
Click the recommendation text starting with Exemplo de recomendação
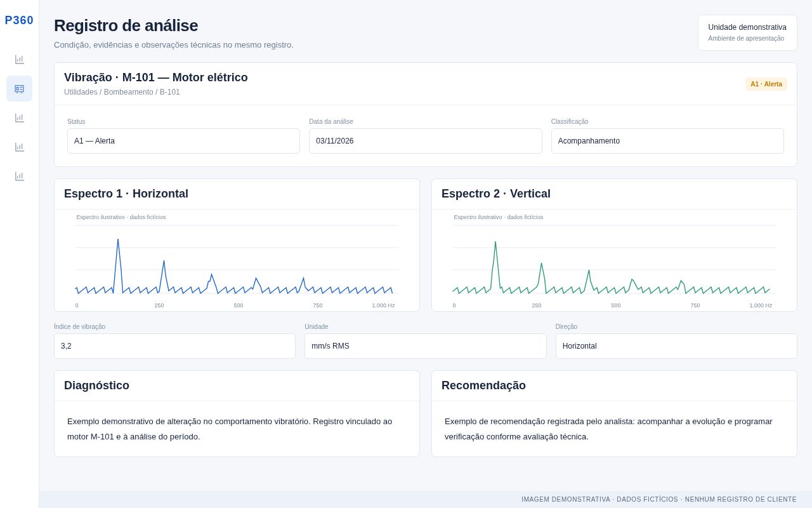coord(608,429)
